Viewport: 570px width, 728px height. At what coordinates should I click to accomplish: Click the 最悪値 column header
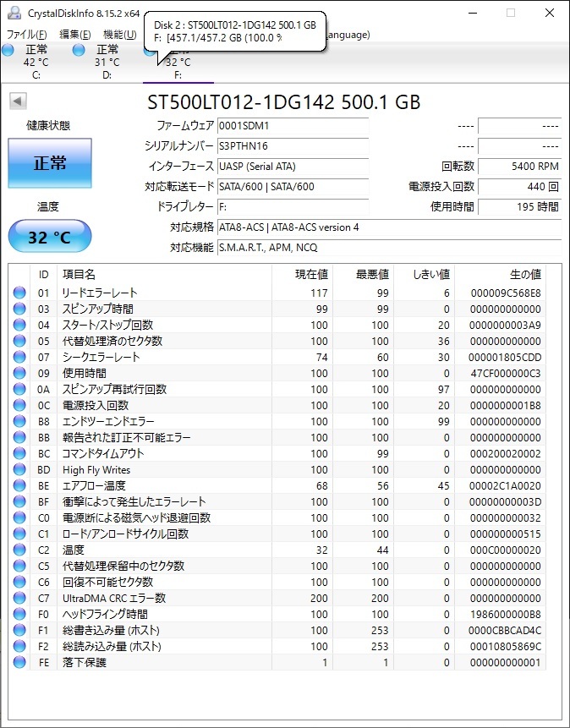point(364,275)
